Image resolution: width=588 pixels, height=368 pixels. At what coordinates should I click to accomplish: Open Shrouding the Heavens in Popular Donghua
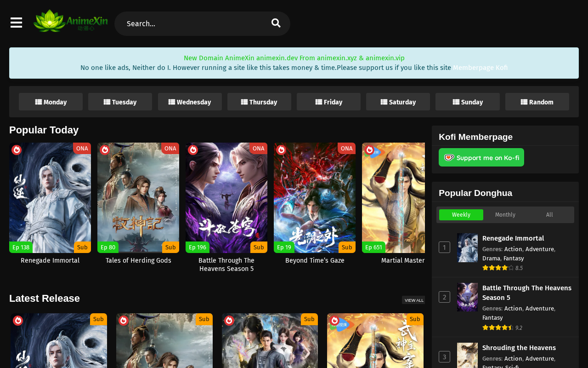[x=519, y=348]
